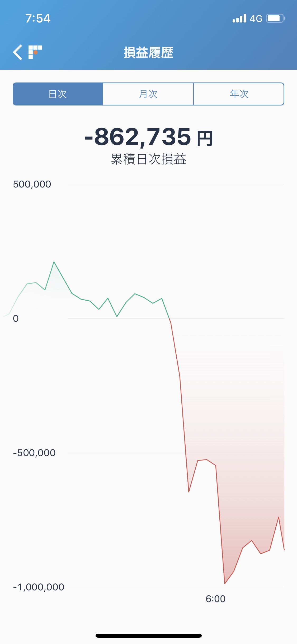The image size is (297, 644).
Task: Tap the 4G network indicator
Action: (x=256, y=19)
